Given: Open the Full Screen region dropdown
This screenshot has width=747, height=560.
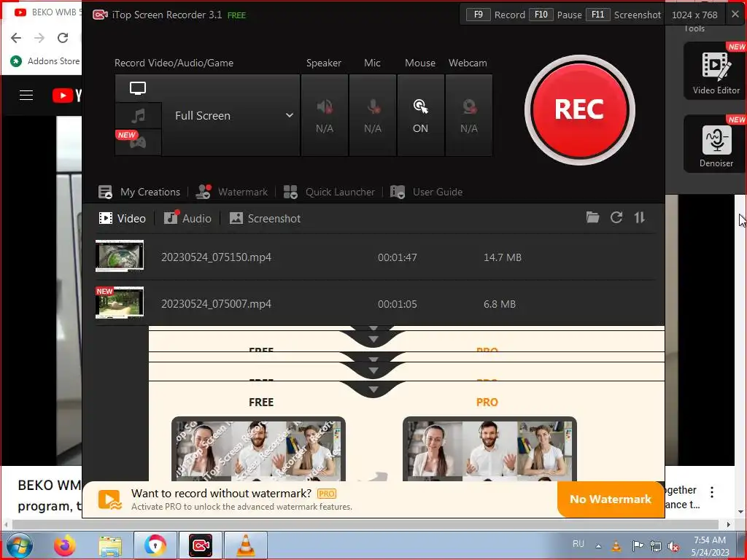Looking at the screenshot, I should [x=231, y=116].
